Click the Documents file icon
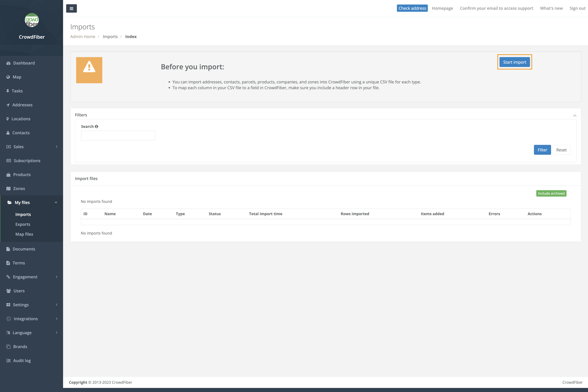 point(8,249)
